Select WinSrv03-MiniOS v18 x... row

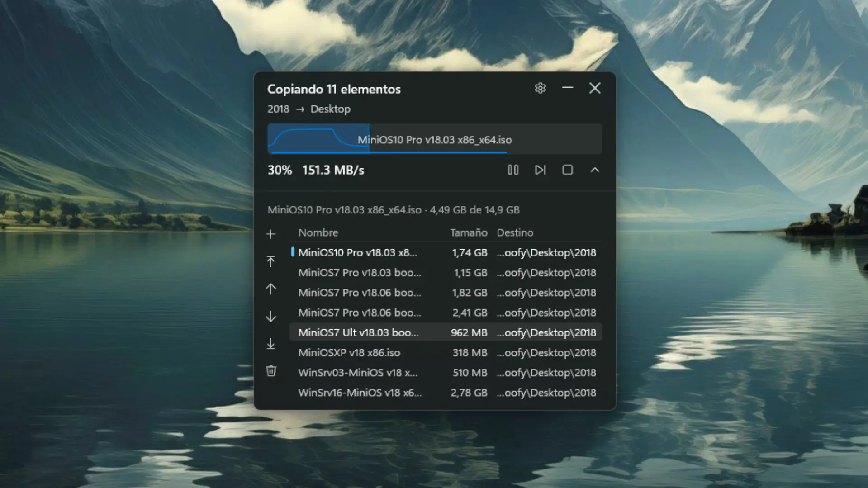pos(446,373)
